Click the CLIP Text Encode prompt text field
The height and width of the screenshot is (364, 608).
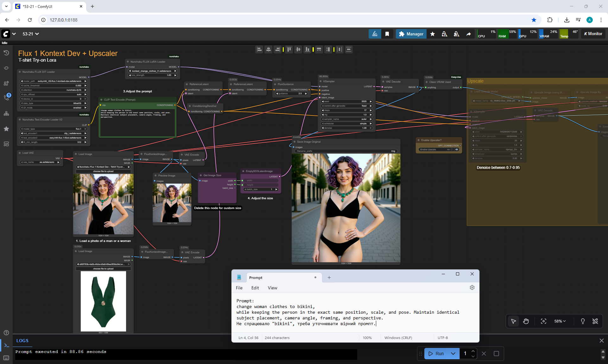[x=137, y=123]
